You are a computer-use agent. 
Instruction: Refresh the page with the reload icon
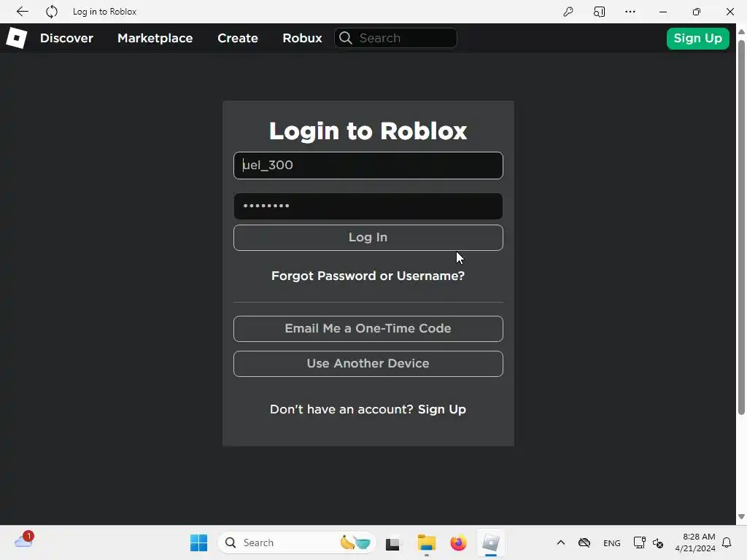[x=52, y=12]
